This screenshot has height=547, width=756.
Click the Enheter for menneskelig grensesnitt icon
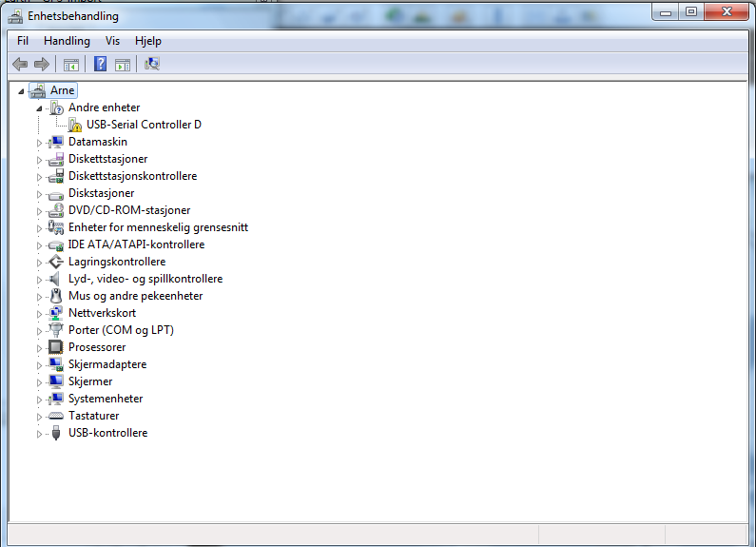tap(56, 227)
